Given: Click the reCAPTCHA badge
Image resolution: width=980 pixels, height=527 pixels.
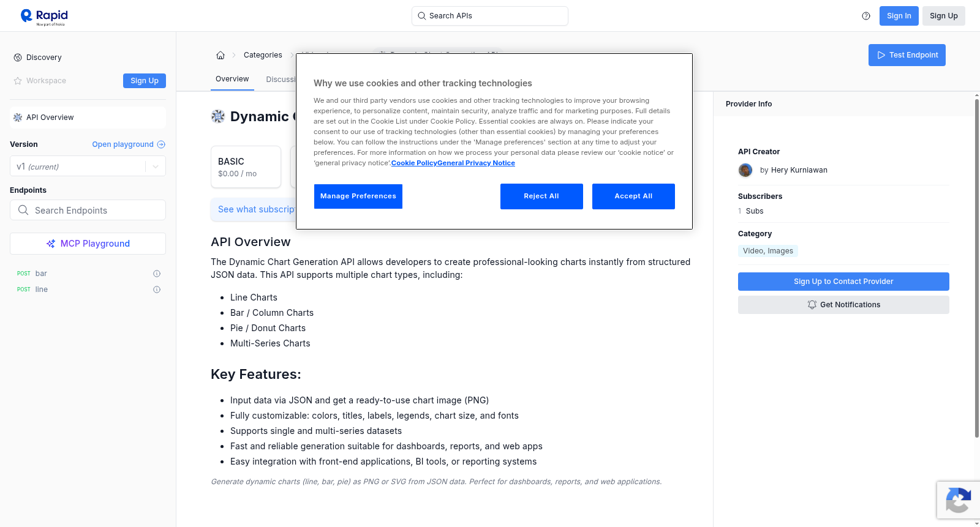Looking at the screenshot, I should point(958,500).
